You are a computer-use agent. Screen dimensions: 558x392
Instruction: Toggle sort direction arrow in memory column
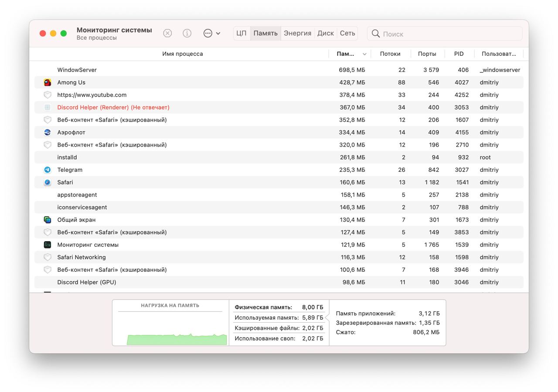(364, 54)
